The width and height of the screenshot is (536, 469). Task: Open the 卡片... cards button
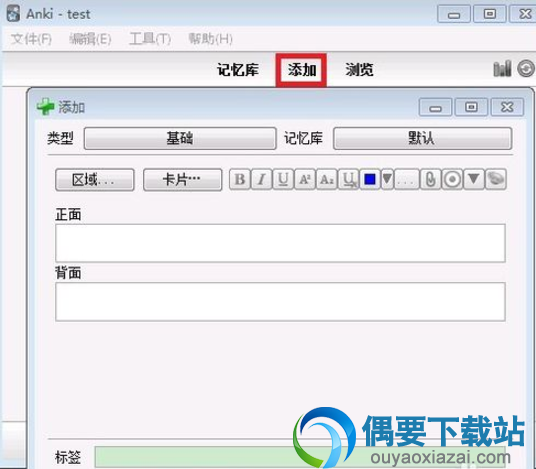[x=183, y=179]
